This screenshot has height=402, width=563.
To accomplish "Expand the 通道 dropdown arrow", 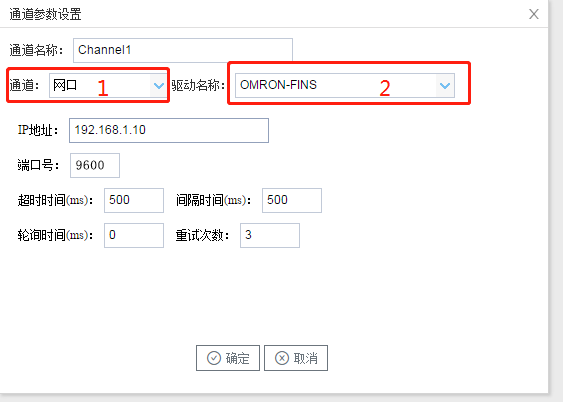I will pyautogui.click(x=158, y=85).
